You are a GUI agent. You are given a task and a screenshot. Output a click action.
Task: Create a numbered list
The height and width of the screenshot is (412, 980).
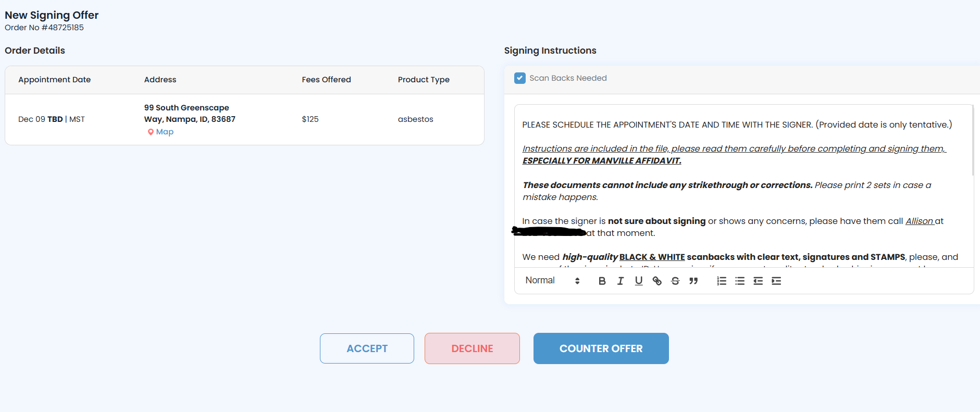[722, 281]
